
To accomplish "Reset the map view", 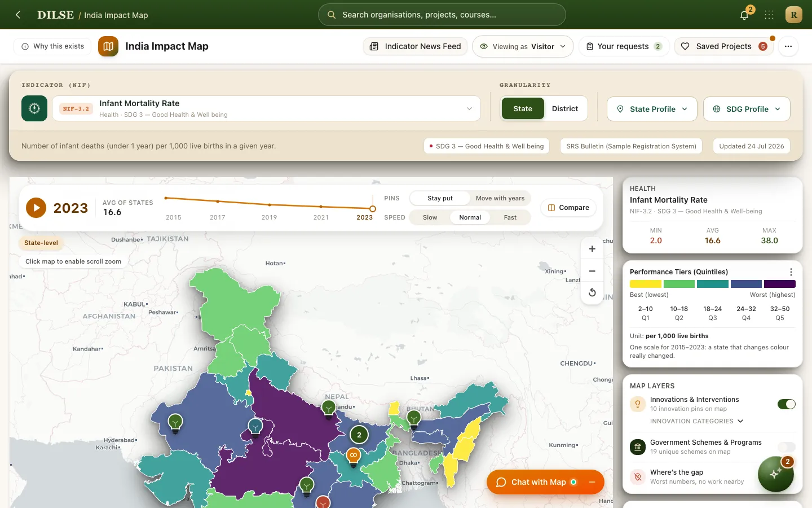I will 592,292.
